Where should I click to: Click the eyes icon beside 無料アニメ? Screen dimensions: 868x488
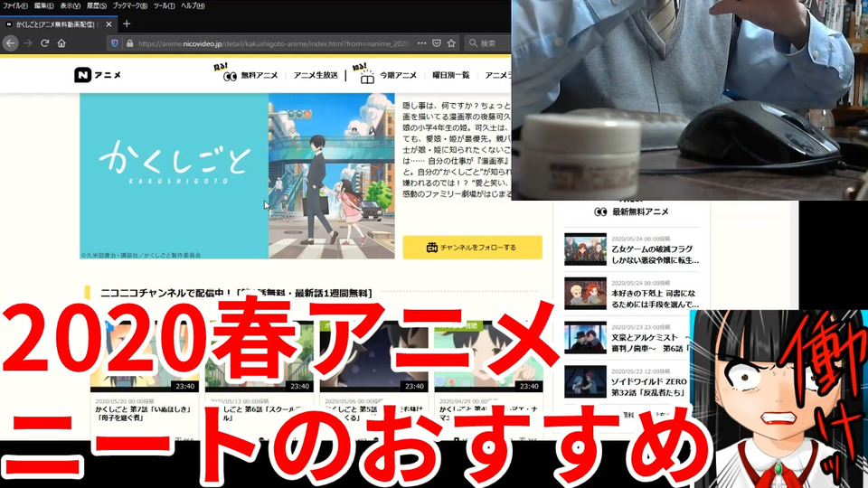click(x=230, y=76)
